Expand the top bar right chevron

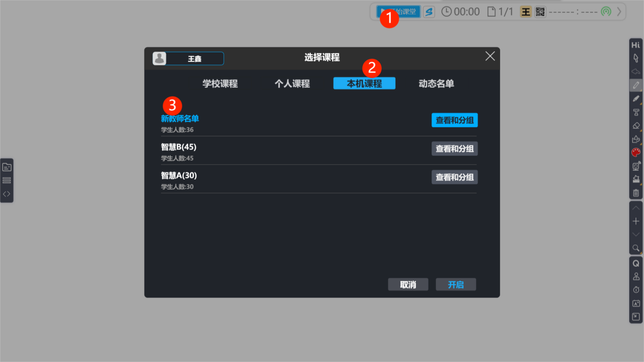pyautogui.click(x=619, y=12)
